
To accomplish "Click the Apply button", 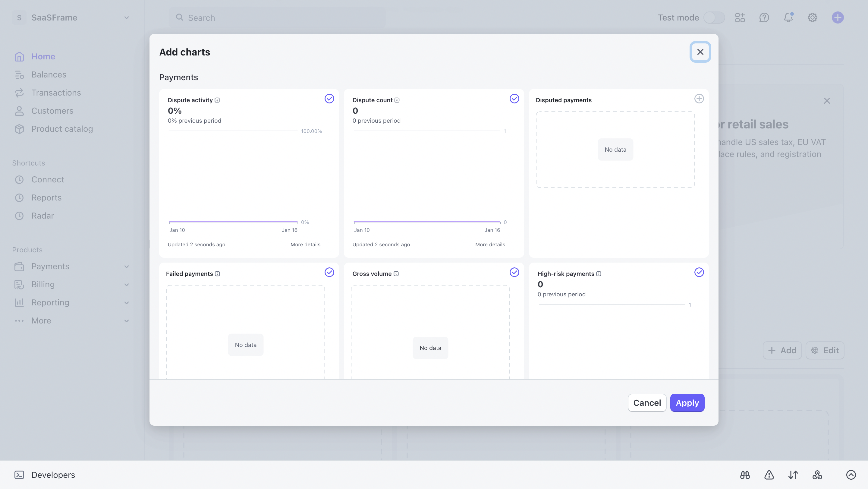I will click(687, 402).
